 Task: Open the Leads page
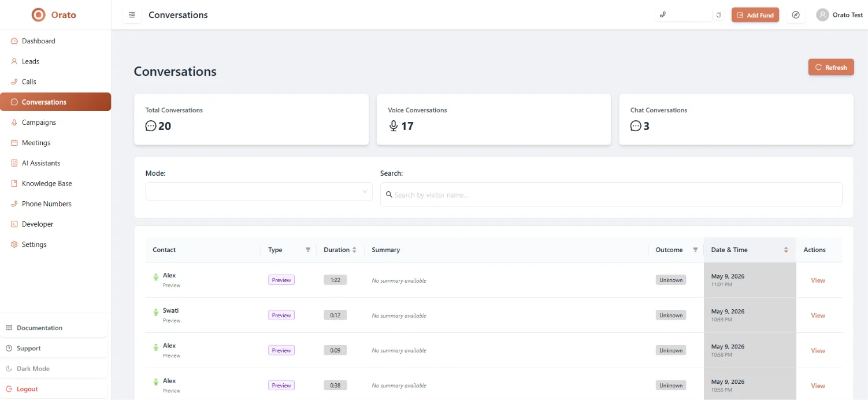pos(55,61)
